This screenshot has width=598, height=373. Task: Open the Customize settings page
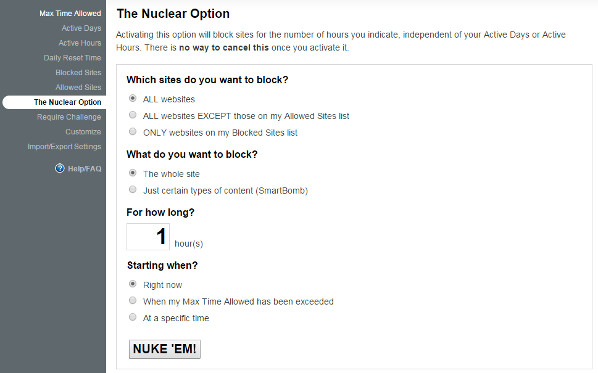point(83,132)
